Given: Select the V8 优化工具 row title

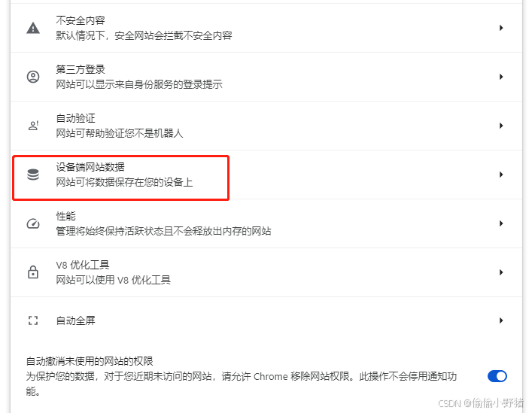Looking at the screenshot, I should 83,265.
